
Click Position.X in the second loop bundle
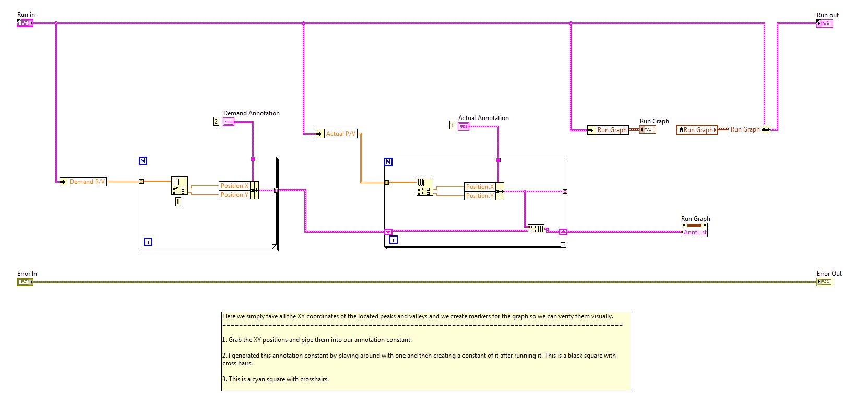click(x=480, y=187)
